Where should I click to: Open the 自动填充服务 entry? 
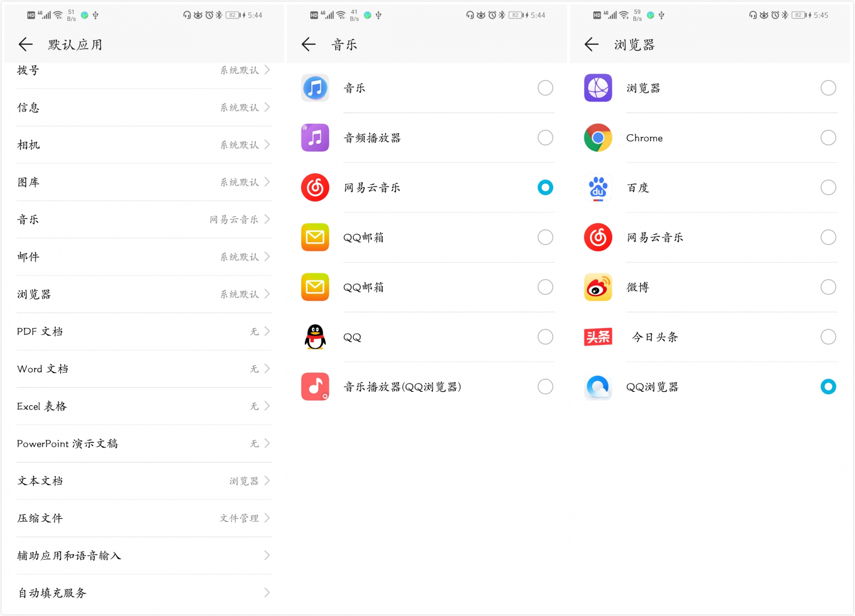click(143, 593)
